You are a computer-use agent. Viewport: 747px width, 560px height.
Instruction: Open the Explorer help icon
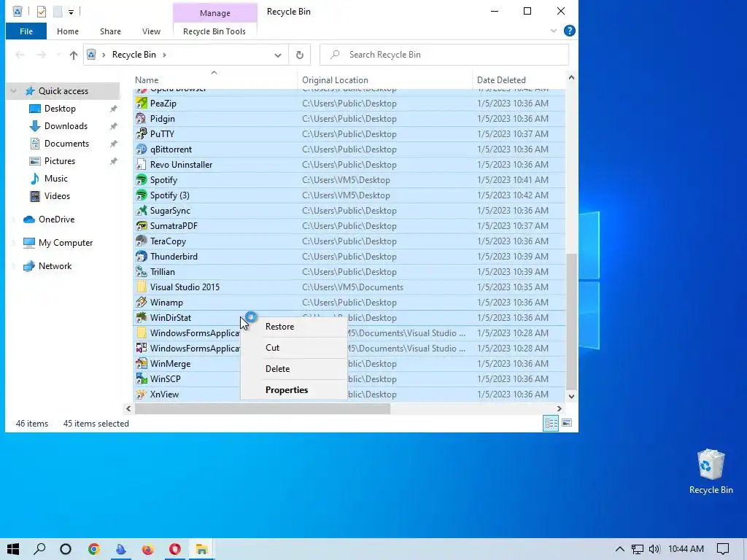coord(569,31)
